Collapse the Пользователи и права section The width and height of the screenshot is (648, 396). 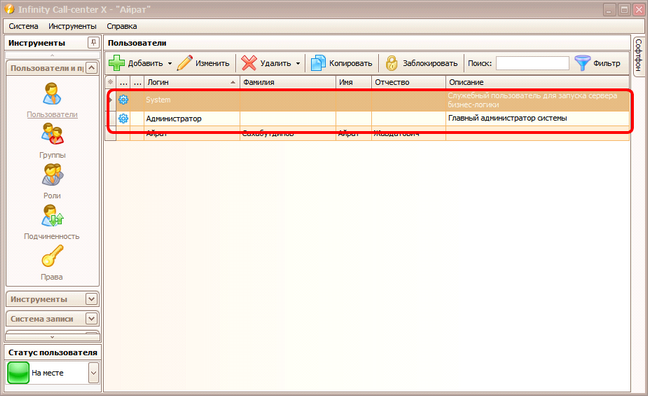pyautogui.click(x=91, y=68)
